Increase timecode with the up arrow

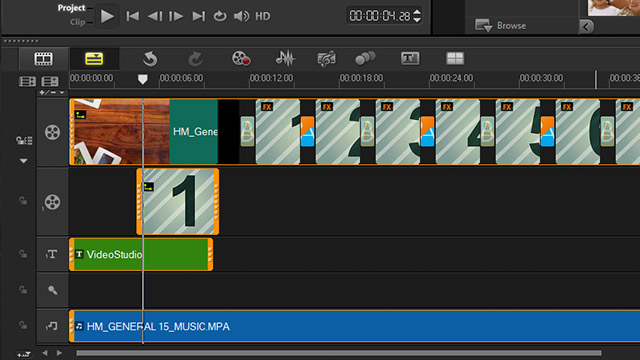pos(417,12)
